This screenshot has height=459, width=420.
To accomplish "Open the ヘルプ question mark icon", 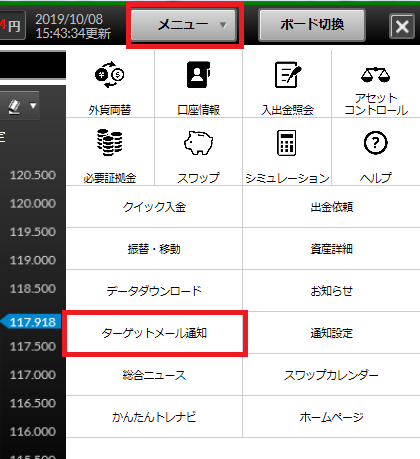I will click(x=376, y=143).
